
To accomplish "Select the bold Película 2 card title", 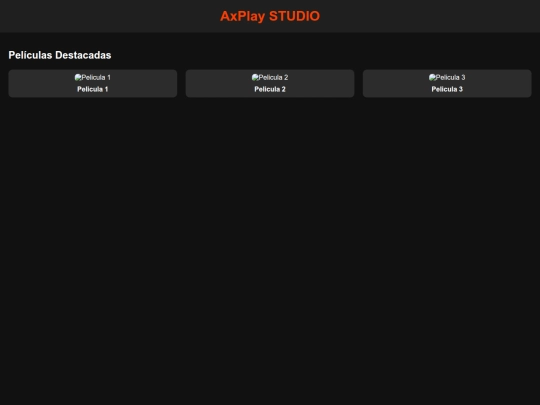I will point(270,89).
